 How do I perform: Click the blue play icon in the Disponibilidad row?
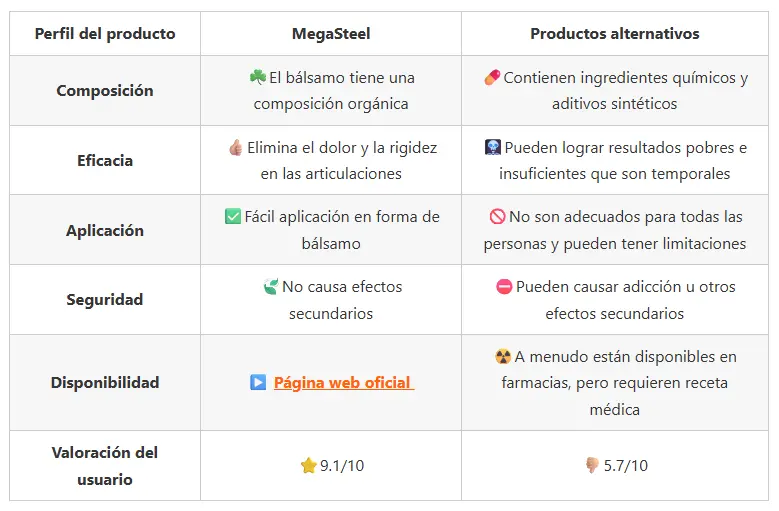pos(258,382)
